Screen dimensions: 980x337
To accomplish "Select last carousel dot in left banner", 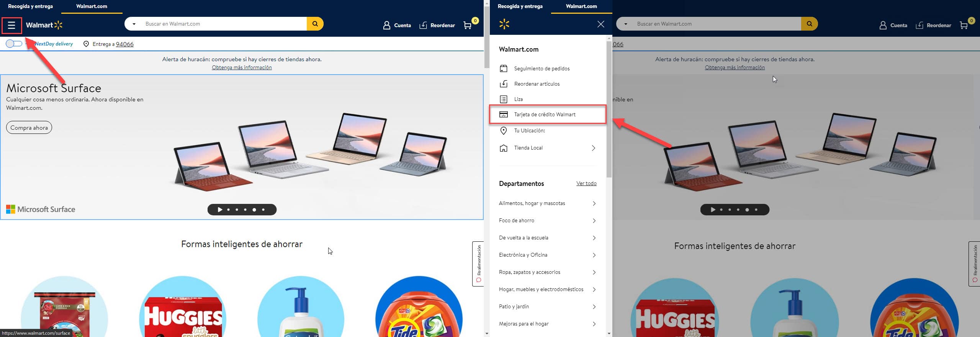I will click(x=263, y=210).
